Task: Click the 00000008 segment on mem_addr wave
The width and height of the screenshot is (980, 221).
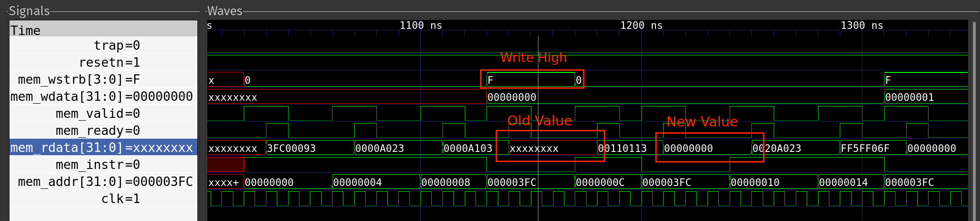Action: pos(453,182)
